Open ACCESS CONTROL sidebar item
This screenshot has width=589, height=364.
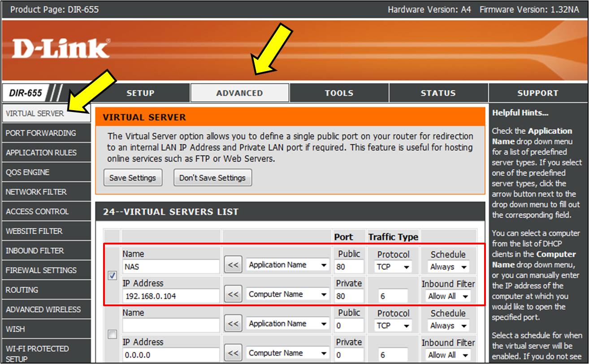46,211
